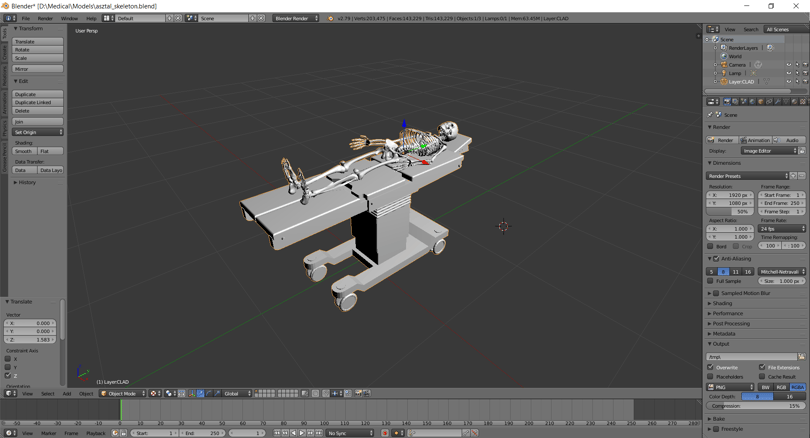Viewport: 810px width, 438px height.
Task: Open the Object Mode dropdown
Action: click(x=123, y=394)
